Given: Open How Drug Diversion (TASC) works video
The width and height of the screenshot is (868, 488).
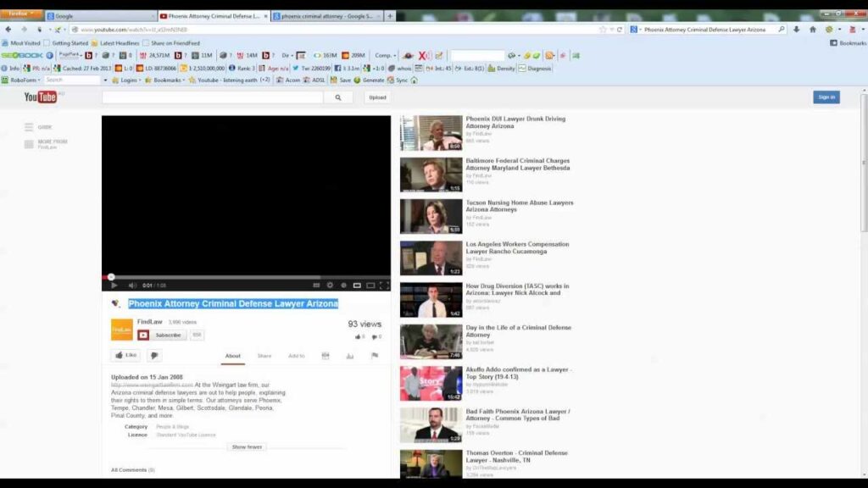Looking at the screenshot, I should coord(517,290).
